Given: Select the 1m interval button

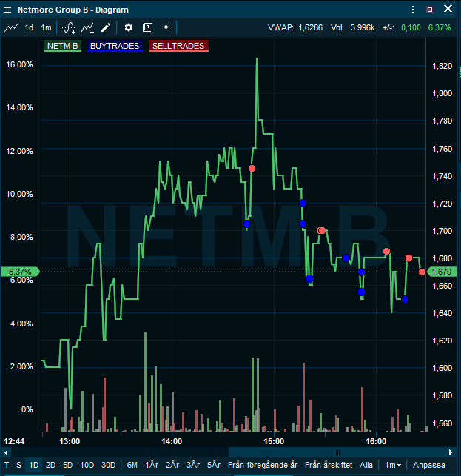Looking at the screenshot, I should [x=46, y=27].
